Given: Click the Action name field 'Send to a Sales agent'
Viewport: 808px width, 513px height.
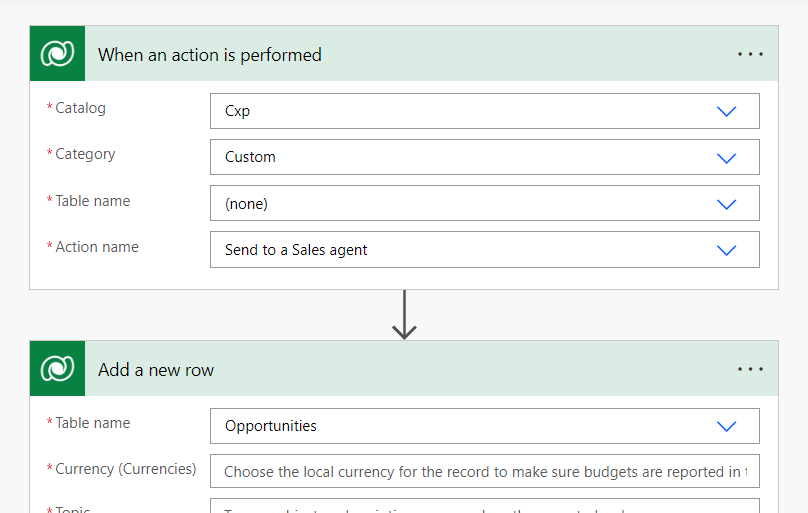Looking at the screenshot, I should (460, 250).
